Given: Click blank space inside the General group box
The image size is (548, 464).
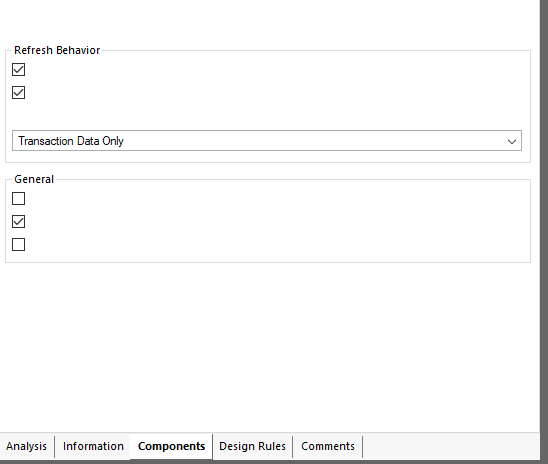Looking at the screenshot, I should [x=280, y=222].
